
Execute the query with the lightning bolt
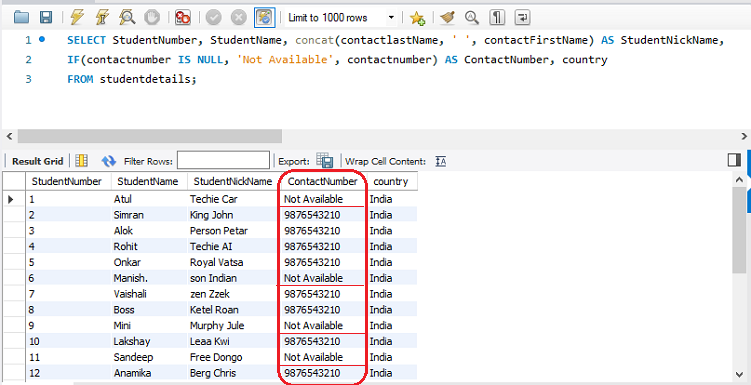coord(77,18)
